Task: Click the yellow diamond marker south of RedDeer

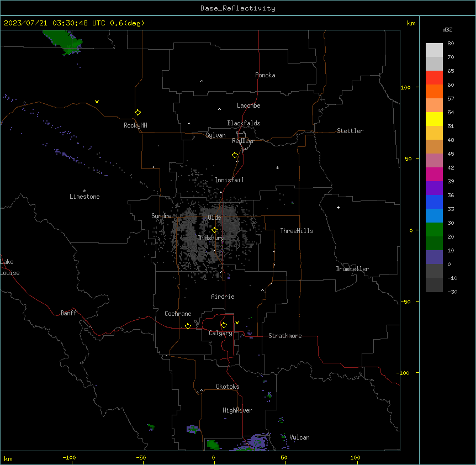Action: (235, 155)
